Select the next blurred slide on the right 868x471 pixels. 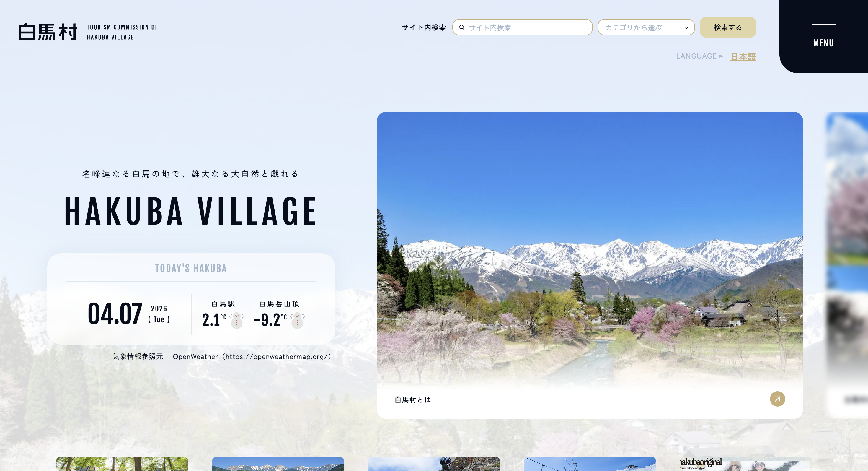coord(847,265)
